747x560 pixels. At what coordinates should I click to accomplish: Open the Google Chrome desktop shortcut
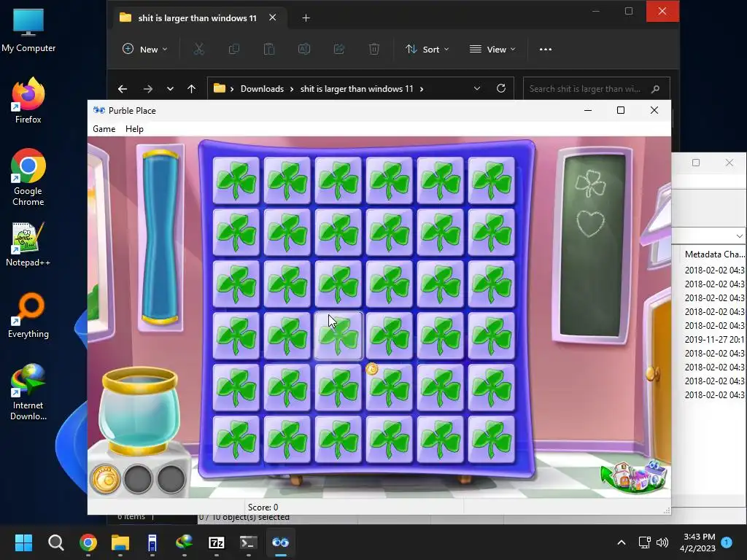(x=28, y=177)
